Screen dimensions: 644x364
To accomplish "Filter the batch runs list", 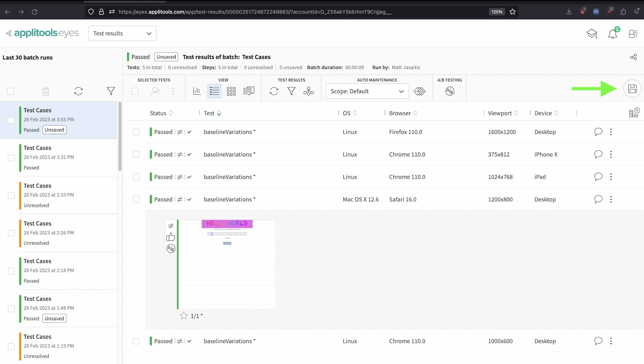I will click(x=111, y=91).
